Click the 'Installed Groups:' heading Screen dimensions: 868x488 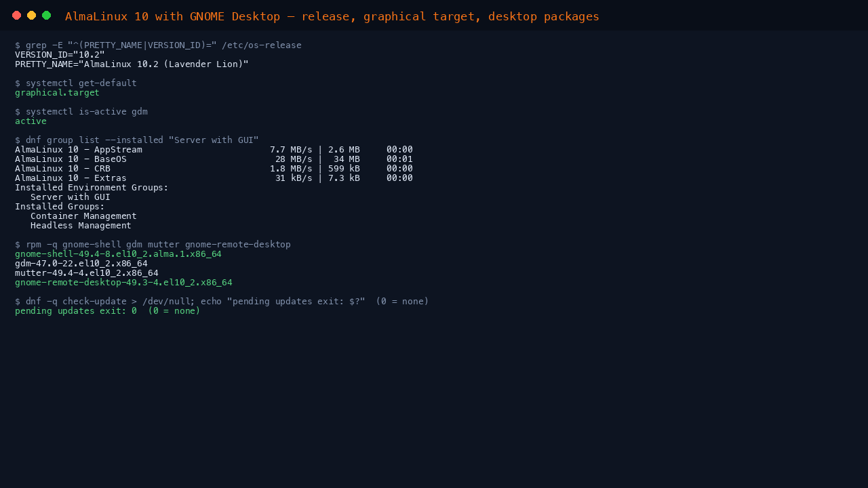(60, 207)
